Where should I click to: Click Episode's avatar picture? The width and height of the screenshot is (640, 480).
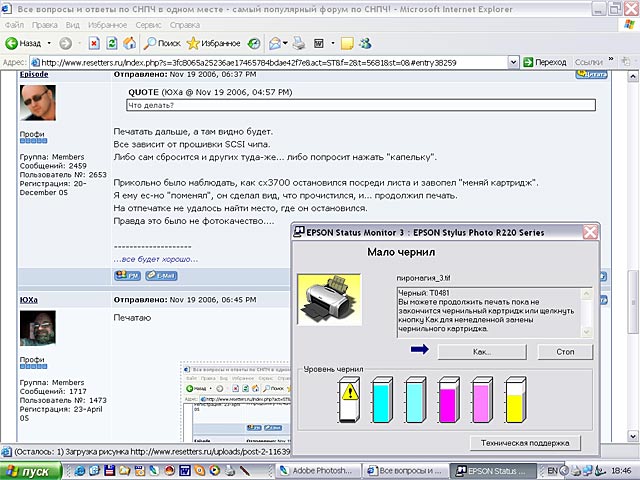38,102
